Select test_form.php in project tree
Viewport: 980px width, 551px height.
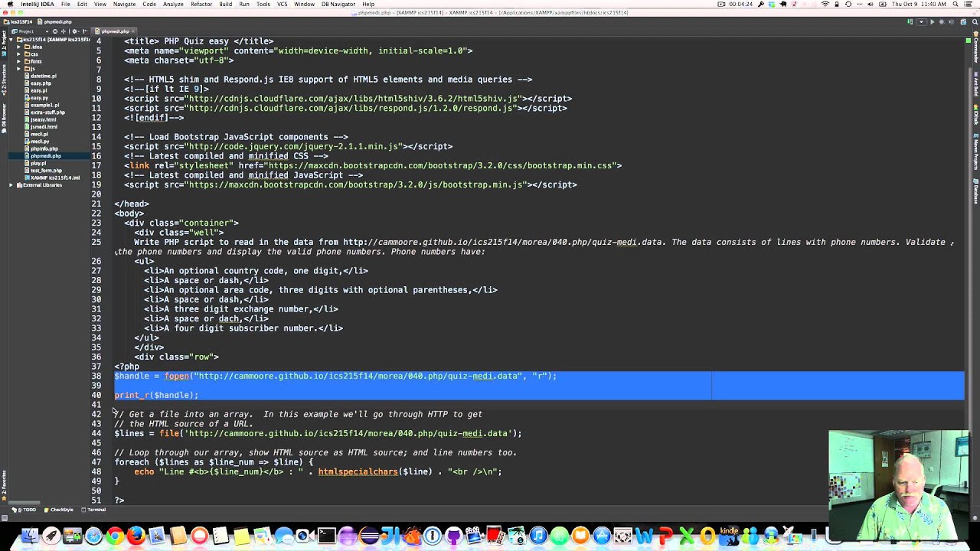click(x=46, y=171)
